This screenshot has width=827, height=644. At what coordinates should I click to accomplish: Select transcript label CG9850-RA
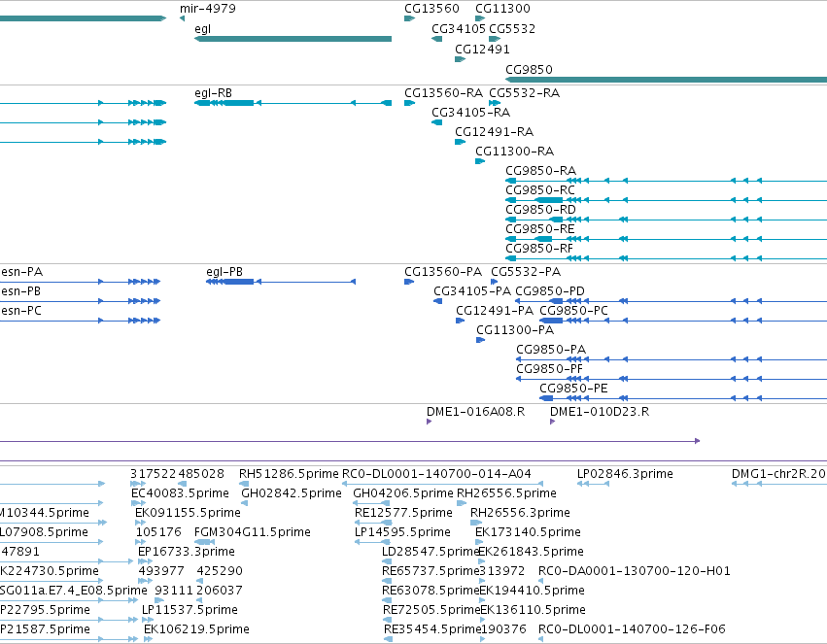point(540,171)
